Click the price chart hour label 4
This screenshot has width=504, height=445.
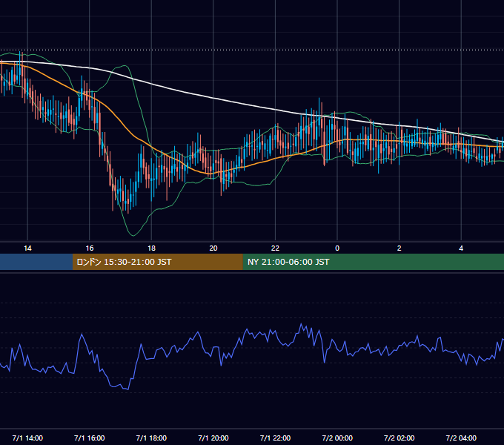(461, 248)
